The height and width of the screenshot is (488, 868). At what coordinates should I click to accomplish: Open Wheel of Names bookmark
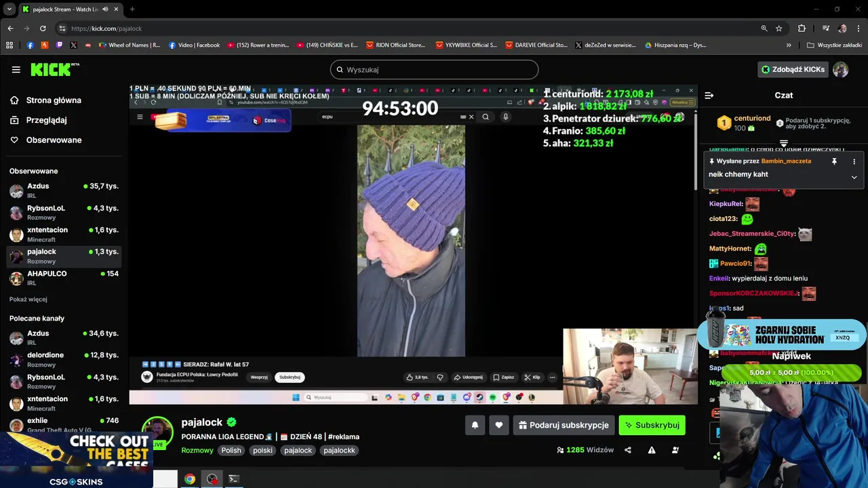click(130, 45)
